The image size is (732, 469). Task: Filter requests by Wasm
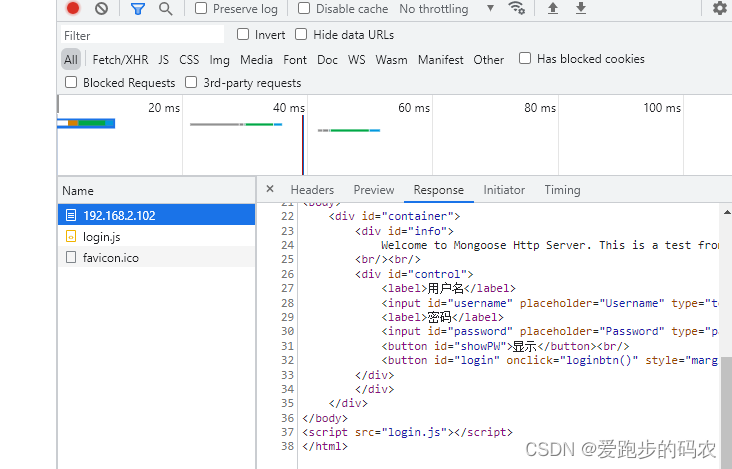pyautogui.click(x=391, y=60)
